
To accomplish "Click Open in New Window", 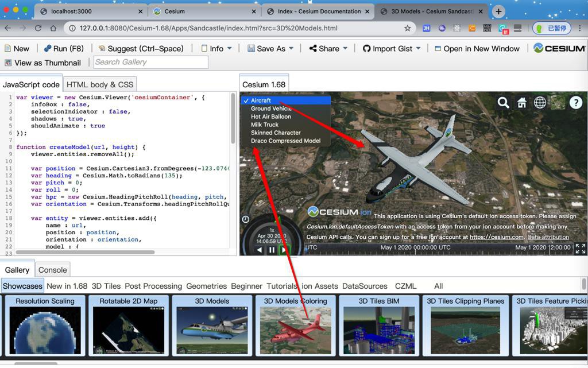I will pos(477,48).
